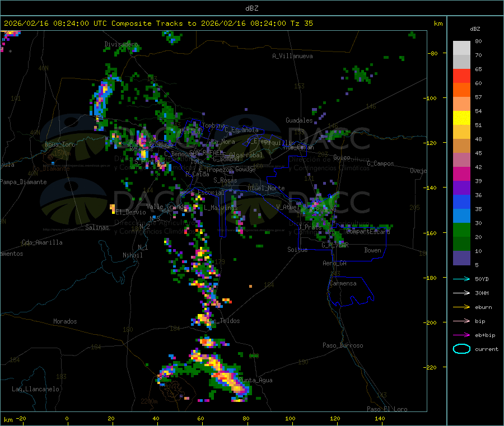This screenshot has width=504, height=426.
Task: Click the 'Aero_GA' map label
Action: coord(335,263)
